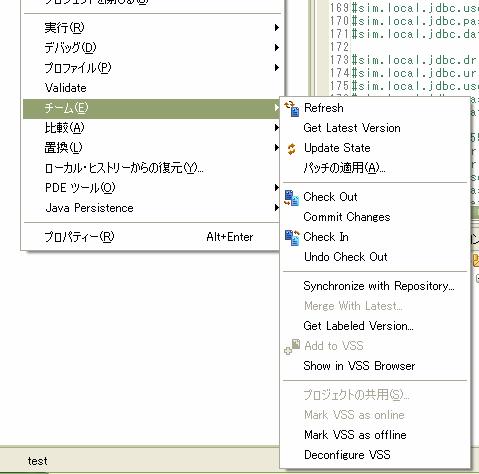479x474 pixels.
Task: Click empty editor line number 172
Action: (339, 47)
